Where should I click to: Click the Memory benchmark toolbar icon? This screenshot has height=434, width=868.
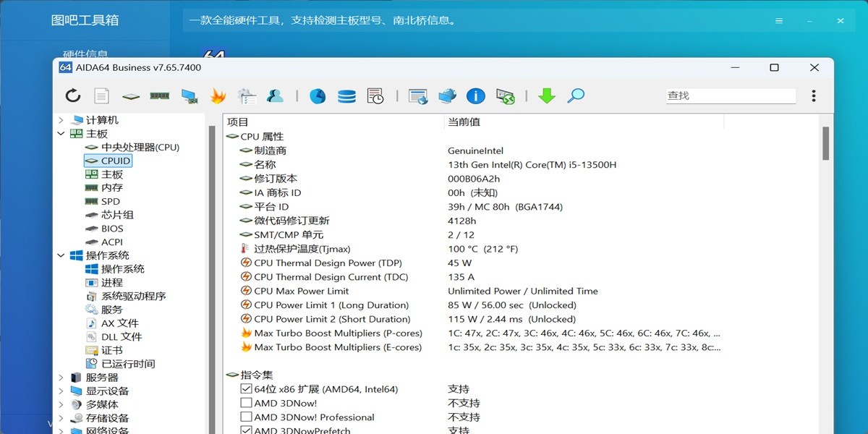coord(159,95)
